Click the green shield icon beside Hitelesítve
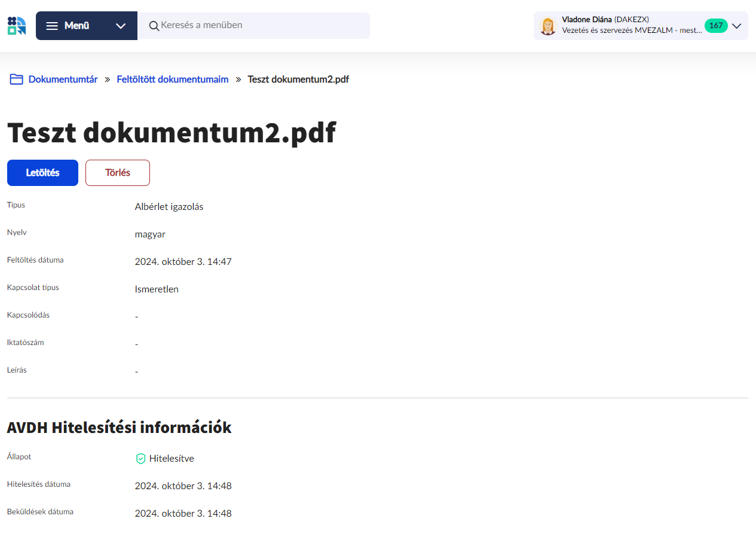Viewport: 756px width, 546px height. coord(140,459)
